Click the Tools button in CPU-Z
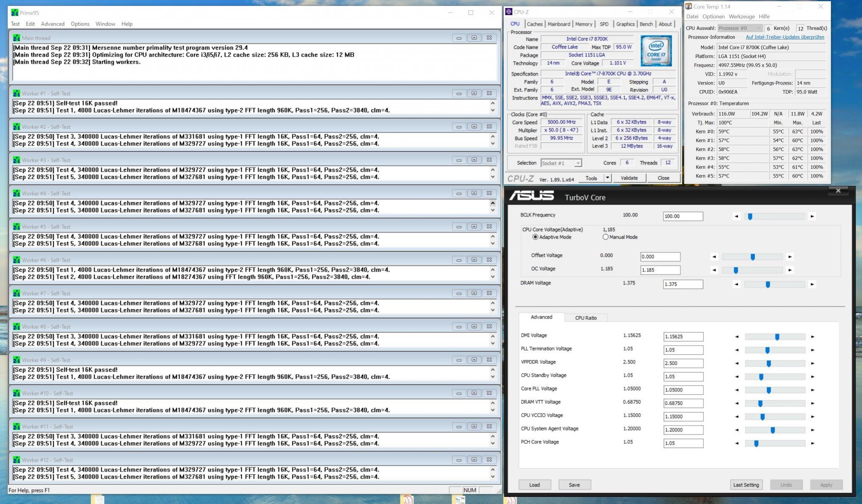The height and width of the screenshot is (504, 862). [x=591, y=178]
